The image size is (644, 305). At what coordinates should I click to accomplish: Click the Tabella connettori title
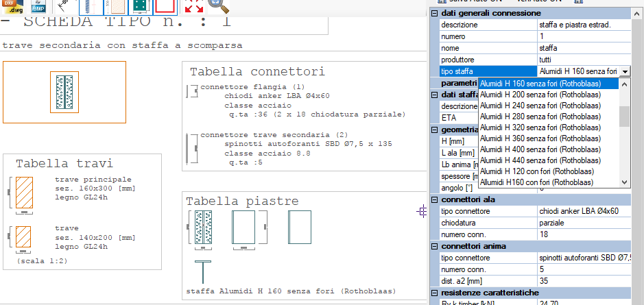(x=257, y=72)
